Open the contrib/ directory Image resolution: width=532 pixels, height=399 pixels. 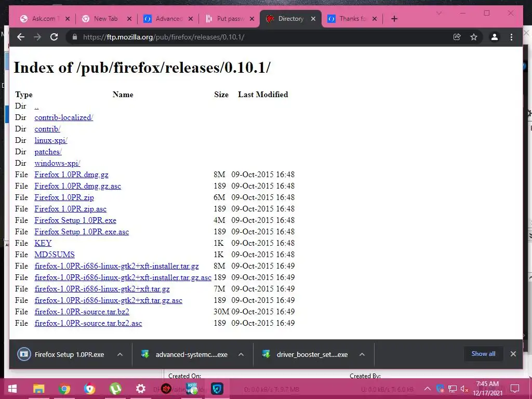point(47,129)
